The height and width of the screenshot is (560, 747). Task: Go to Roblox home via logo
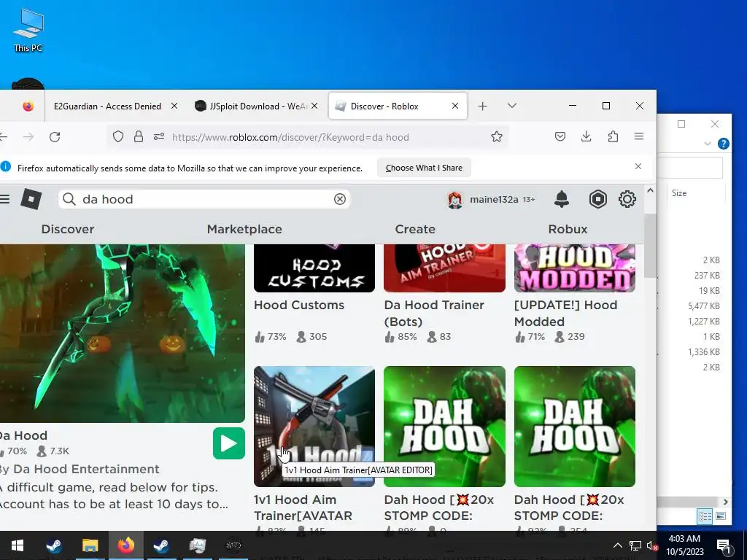[31, 199]
